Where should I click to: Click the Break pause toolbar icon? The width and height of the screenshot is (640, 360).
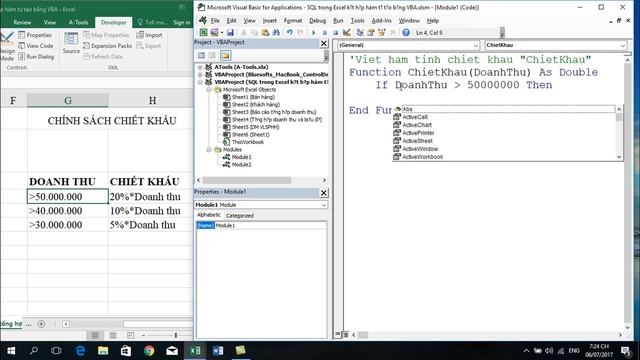(324, 32)
